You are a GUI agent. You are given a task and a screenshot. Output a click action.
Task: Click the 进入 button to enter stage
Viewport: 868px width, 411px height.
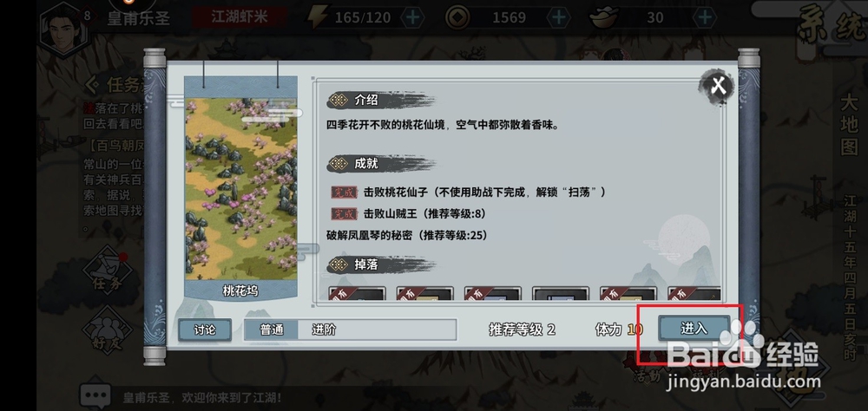click(694, 329)
